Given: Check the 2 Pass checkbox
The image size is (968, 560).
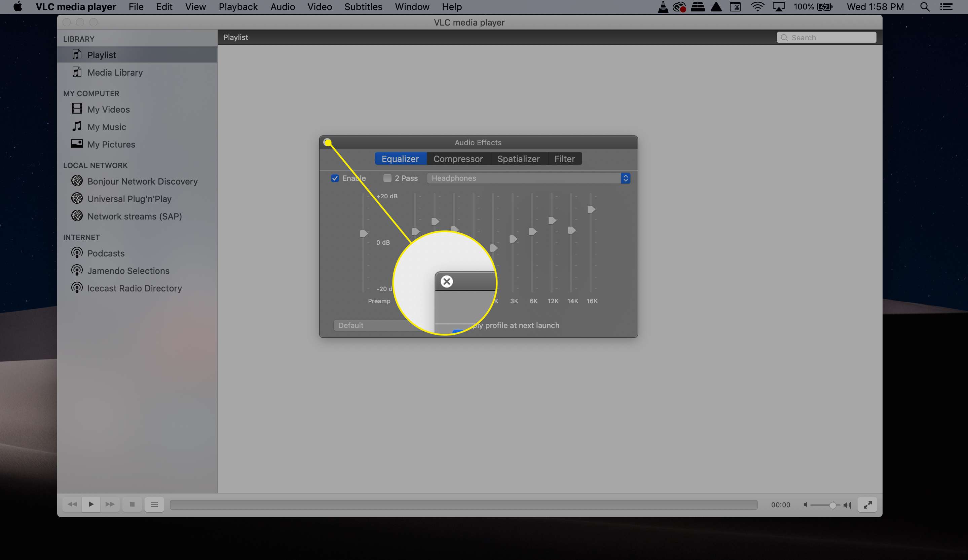Looking at the screenshot, I should (387, 178).
